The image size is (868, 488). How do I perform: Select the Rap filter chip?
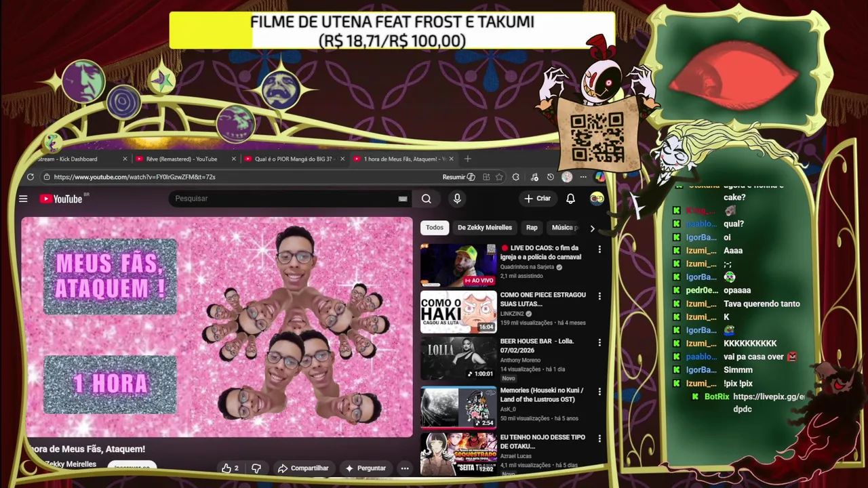532,228
